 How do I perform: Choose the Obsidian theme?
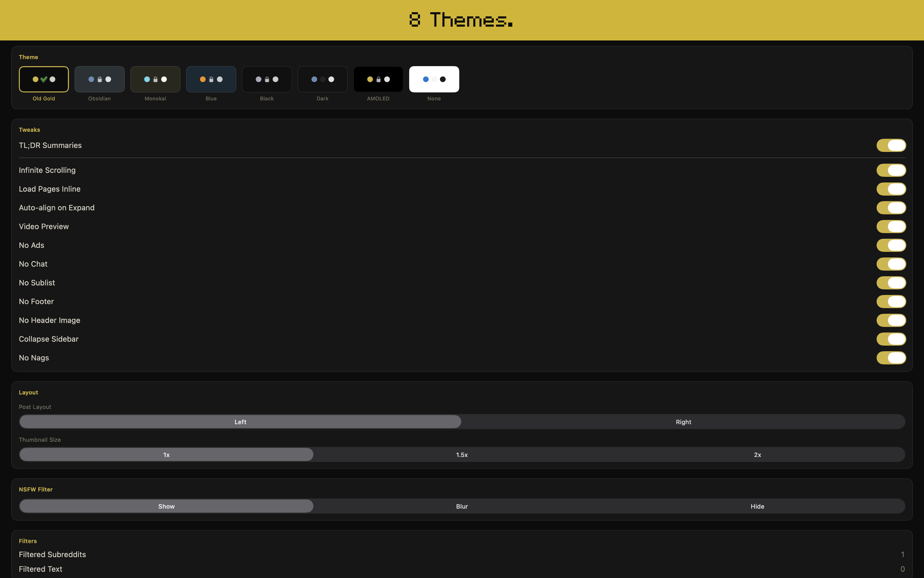point(100,79)
